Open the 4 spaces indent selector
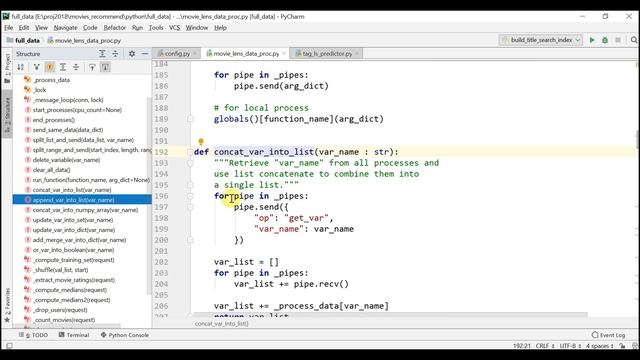This screenshot has width=640, height=360. pyautogui.click(x=600, y=346)
